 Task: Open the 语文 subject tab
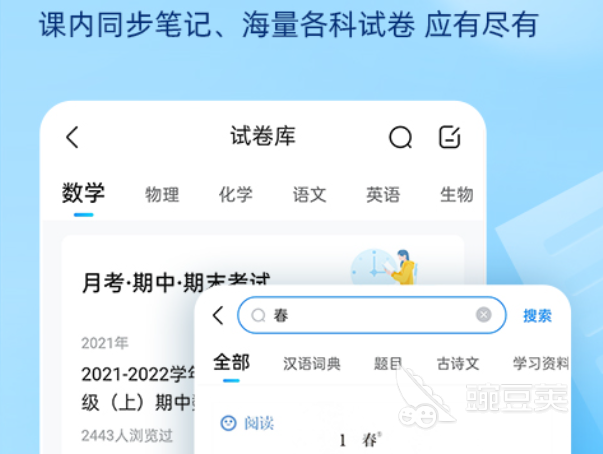310,195
